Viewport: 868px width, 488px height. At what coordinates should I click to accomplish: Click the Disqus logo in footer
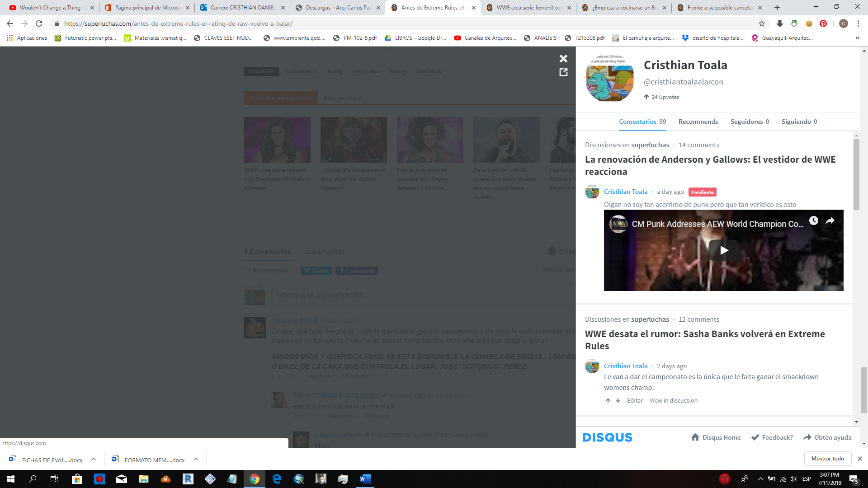coord(608,437)
